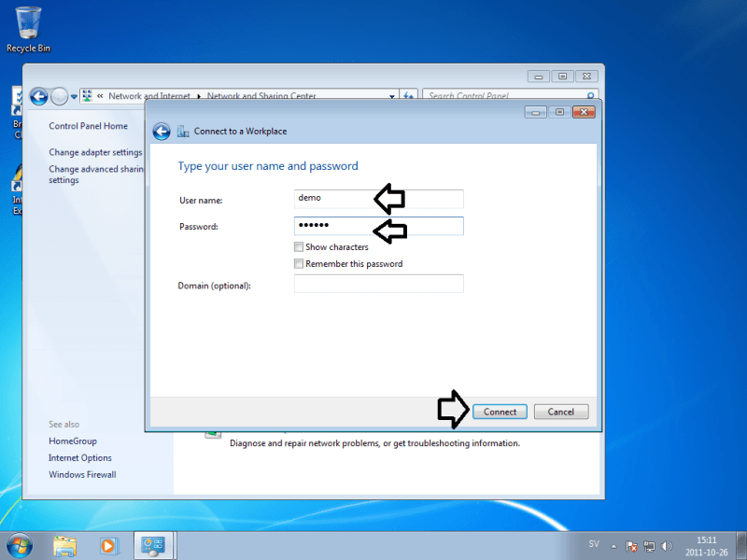Screen dimensions: 747x560
Task: Click the back arrow in Connect to a Workplace
Action: click(161, 132)
